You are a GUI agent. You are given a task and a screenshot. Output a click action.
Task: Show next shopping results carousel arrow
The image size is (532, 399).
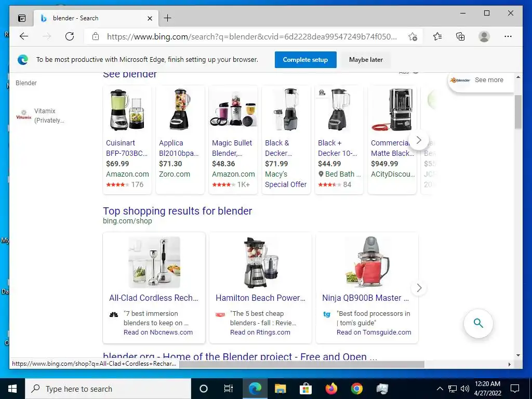419,288
